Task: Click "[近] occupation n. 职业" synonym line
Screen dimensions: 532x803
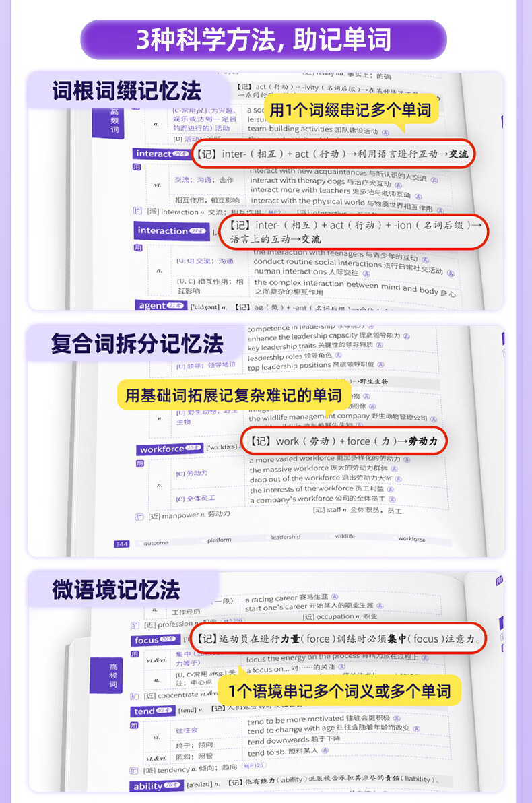Action: pyautogui.click(x=341, y=616)
